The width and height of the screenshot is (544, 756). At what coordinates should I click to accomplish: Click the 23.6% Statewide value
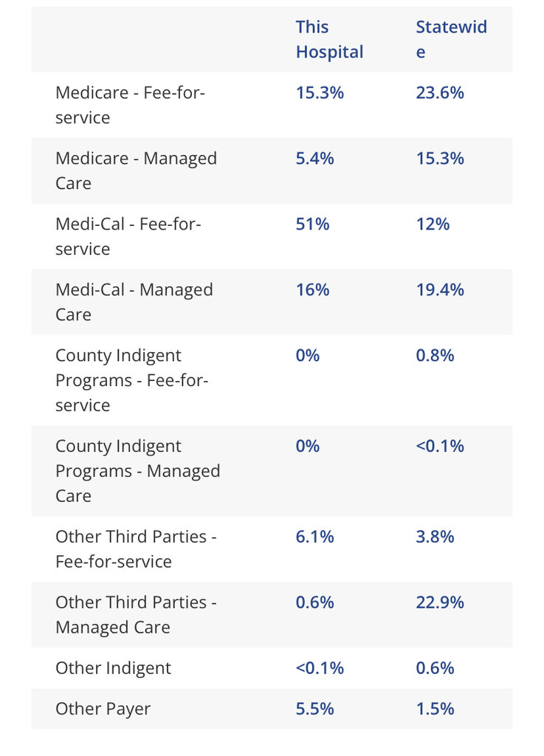pos(440,93)
